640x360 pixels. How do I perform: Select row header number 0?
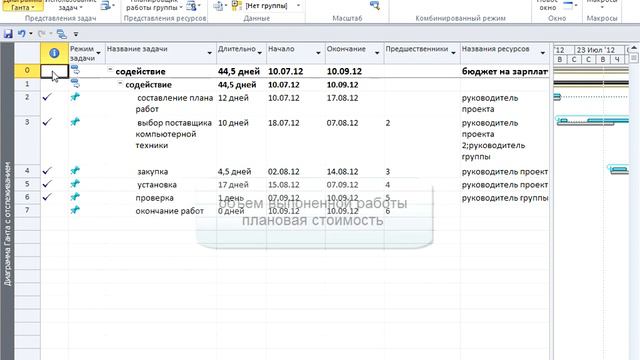(27, 71)
